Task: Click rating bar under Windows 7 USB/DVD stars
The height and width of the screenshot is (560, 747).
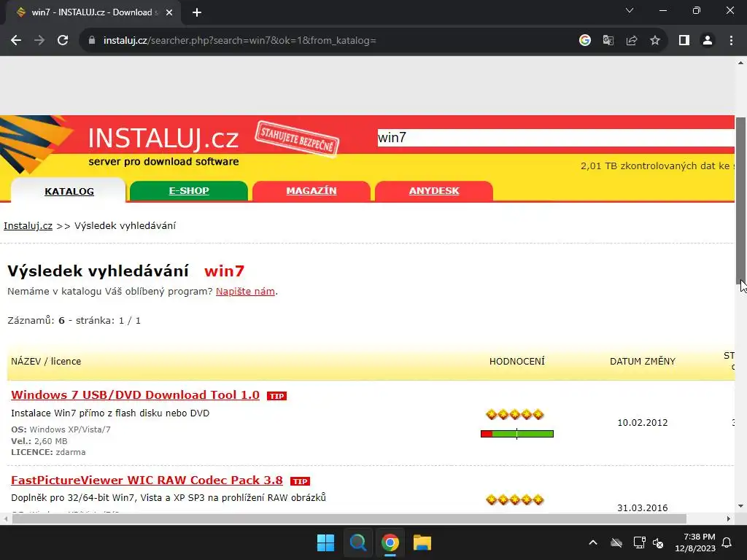Action: point(517,434)
